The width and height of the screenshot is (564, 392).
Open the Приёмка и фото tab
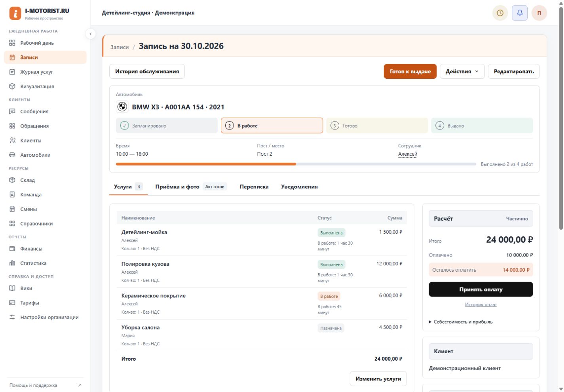pyautogui.click(x=191, y=187)
